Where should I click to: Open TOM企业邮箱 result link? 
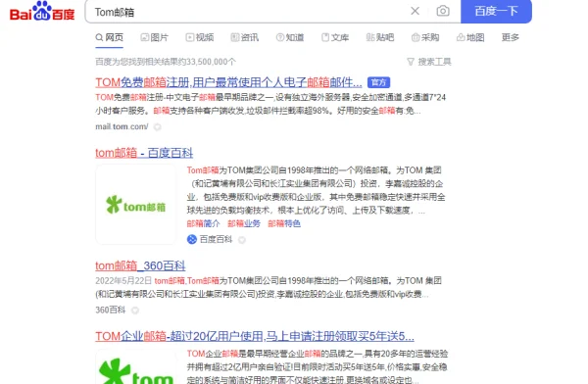click(x=255, y=336)
